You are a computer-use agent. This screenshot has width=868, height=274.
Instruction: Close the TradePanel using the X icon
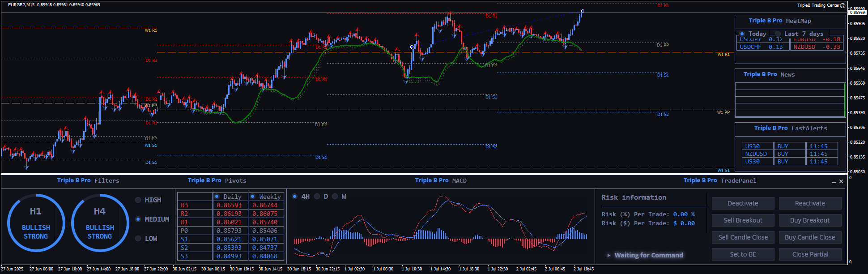(841, 181)
